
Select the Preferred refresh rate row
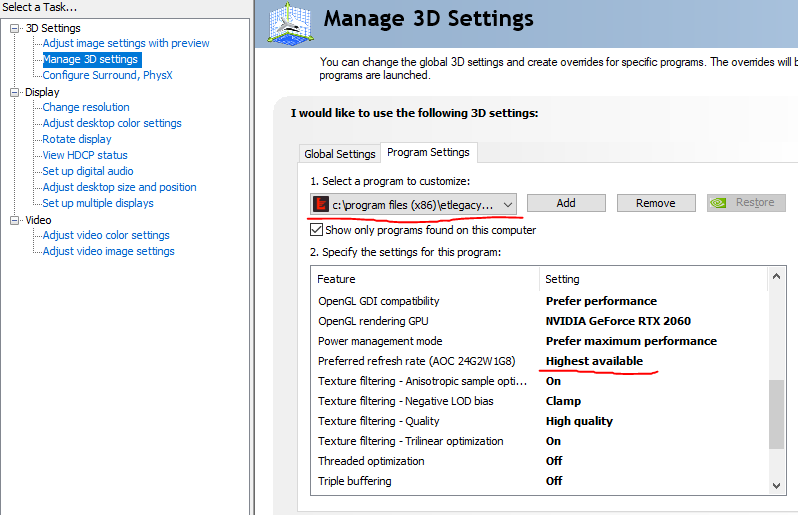click(x=539, y=361)
